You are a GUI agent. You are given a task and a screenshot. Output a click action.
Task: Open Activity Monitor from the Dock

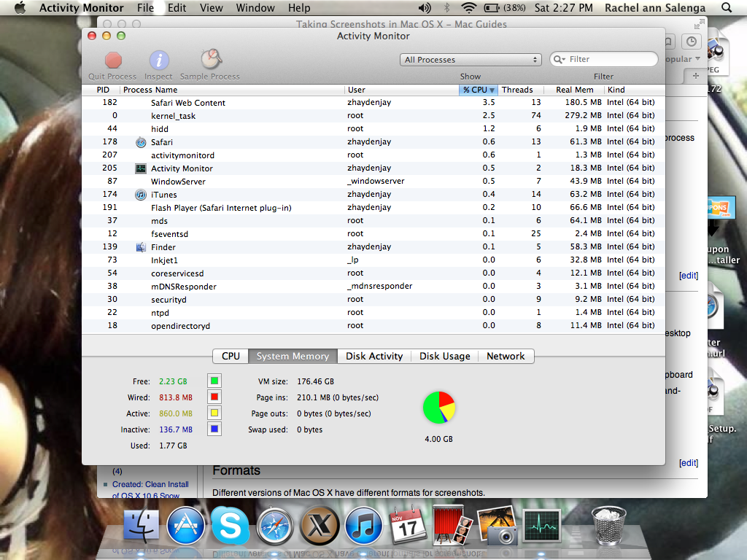pyautogui.click(x=542, y=526)
